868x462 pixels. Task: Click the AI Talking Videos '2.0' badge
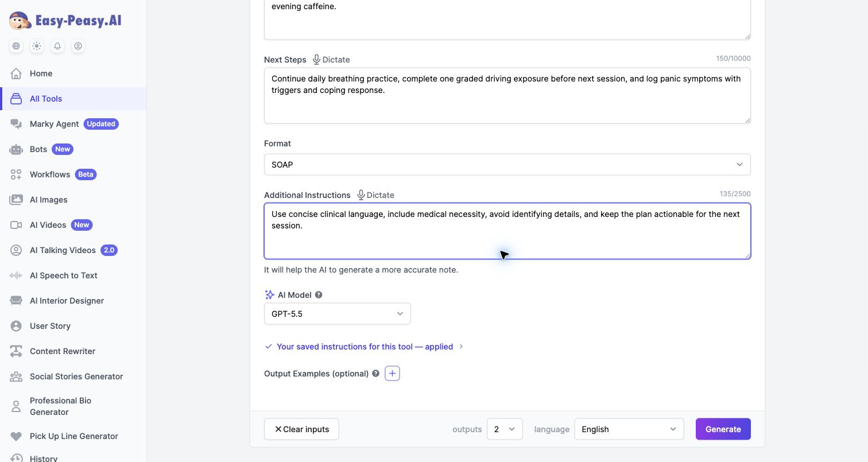(109, 250)
